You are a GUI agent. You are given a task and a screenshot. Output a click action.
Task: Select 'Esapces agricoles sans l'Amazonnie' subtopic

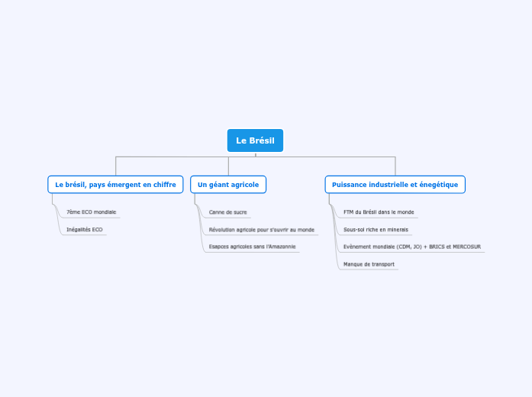pyautogui.click(x=253, y=247)
